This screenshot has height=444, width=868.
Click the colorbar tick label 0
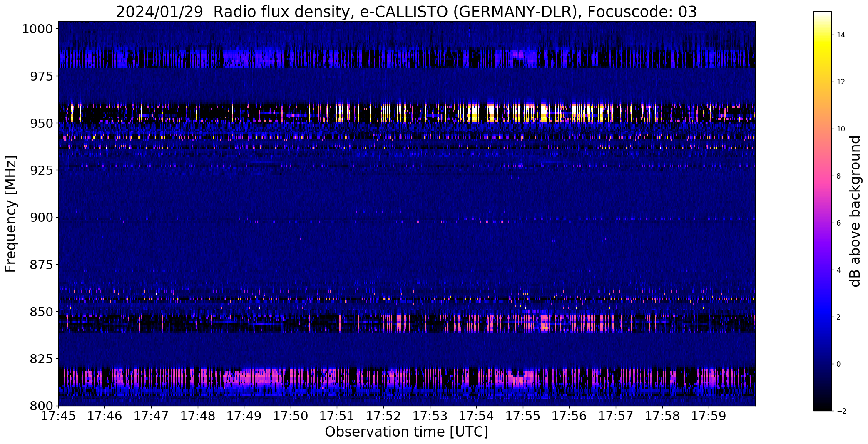pyautogui.click(x=838, y=364)
